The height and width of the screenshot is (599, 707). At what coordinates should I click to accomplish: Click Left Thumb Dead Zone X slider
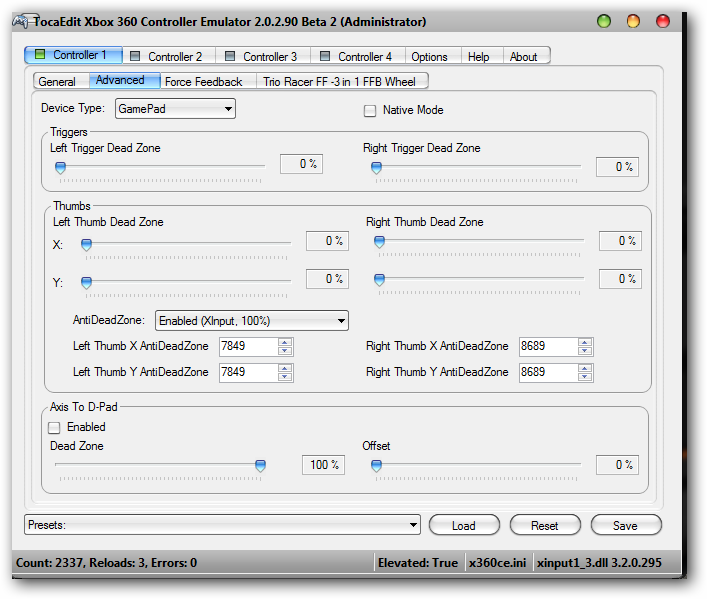click(x=186, y=244)
